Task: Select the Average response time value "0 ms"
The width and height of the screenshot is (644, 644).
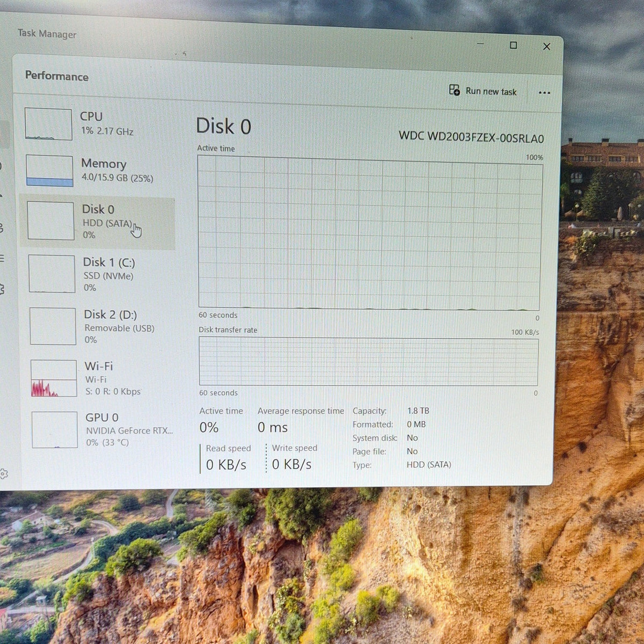Action: [x=273, y=428]
